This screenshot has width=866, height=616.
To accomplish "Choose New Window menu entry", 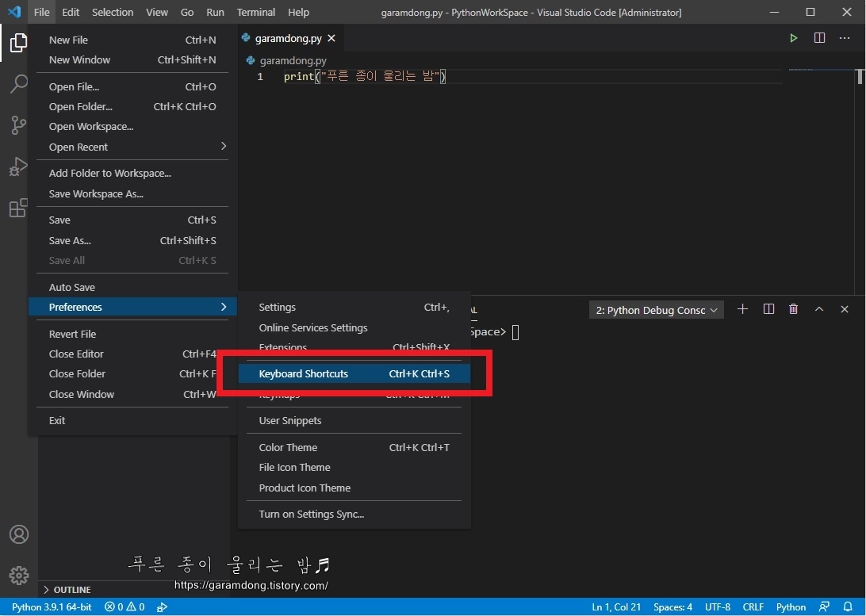I will [x=132, y=59].
